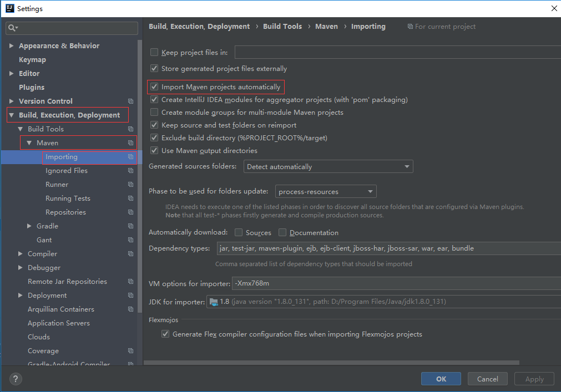Click the project-level icon next to Coverage
Screen dimensions: 561x392
coord(130,351)
